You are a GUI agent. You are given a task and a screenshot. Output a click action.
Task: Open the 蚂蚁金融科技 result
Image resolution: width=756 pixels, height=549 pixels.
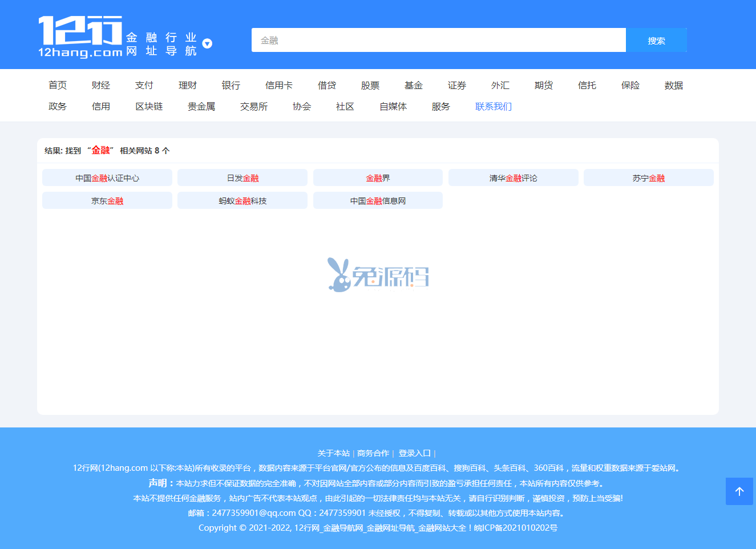[242, 200]
